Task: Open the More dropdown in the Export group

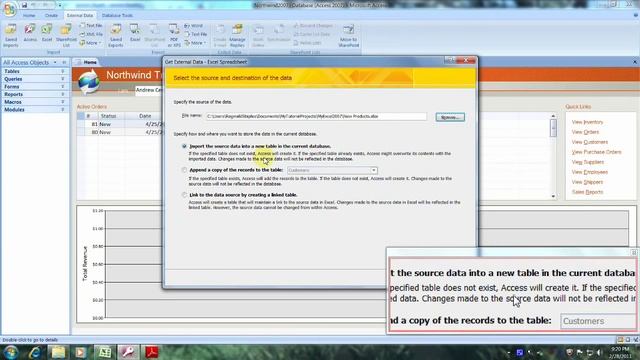Action: tap(196, 43)
